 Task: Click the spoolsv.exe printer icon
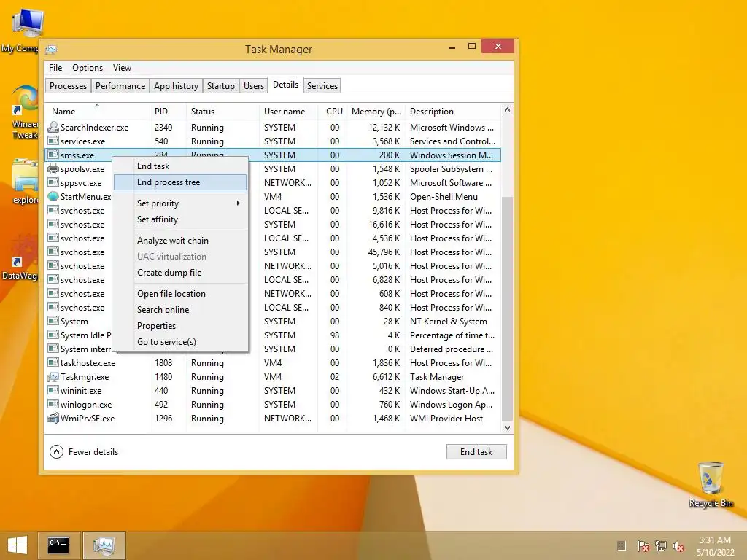tap(53, 168)
